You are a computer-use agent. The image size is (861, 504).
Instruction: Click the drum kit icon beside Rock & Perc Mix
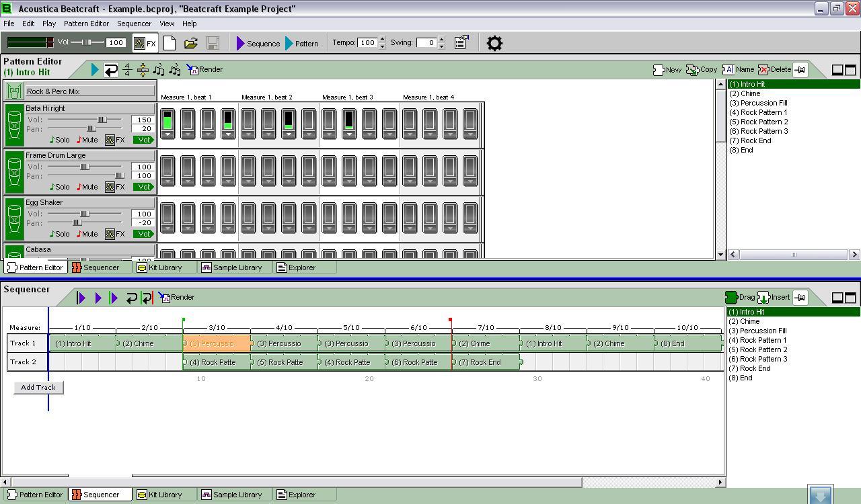pos(14,91)
